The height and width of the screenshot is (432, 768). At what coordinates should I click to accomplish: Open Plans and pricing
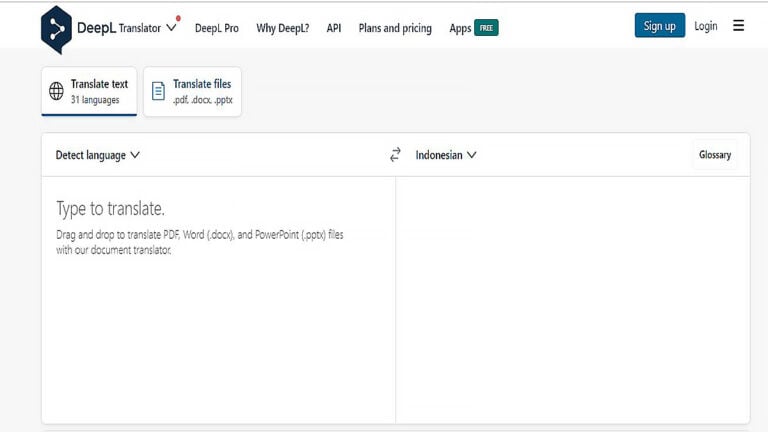(x=395, y=28)
